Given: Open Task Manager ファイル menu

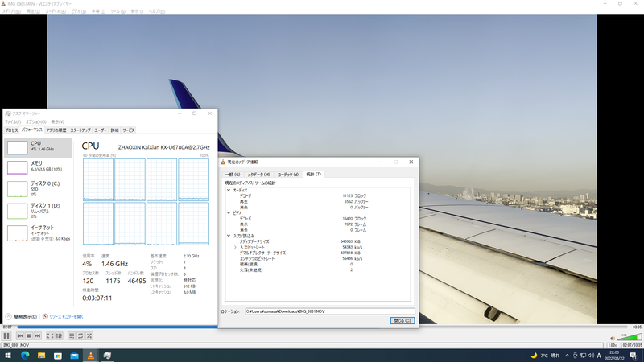Looking at the screenshot, I should coord(13,122).
